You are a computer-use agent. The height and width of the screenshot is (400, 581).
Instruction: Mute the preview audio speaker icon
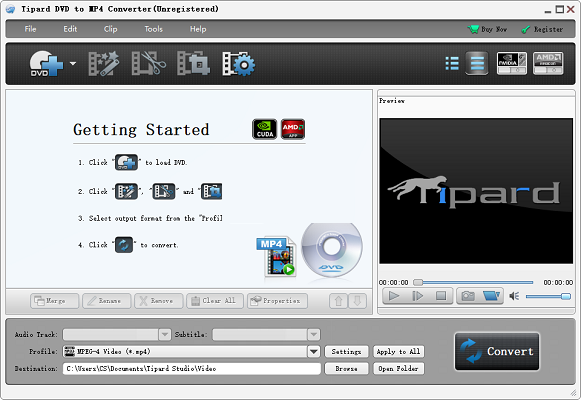[x=514, y=296]
